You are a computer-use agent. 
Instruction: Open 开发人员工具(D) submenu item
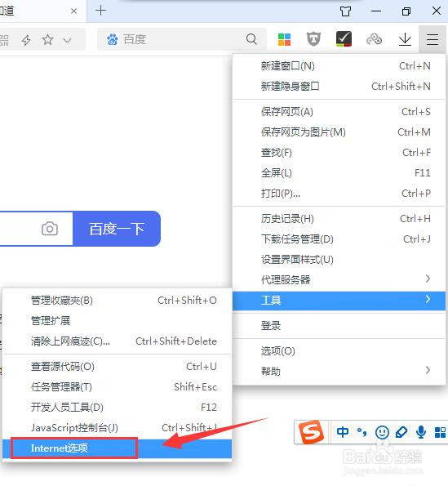[x=117, y=408]
